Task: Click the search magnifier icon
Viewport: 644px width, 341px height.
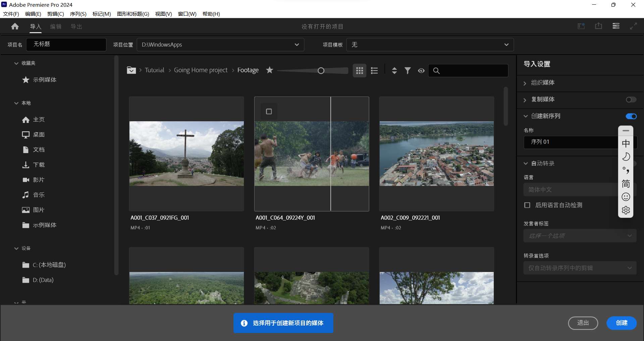Action: 436,71
